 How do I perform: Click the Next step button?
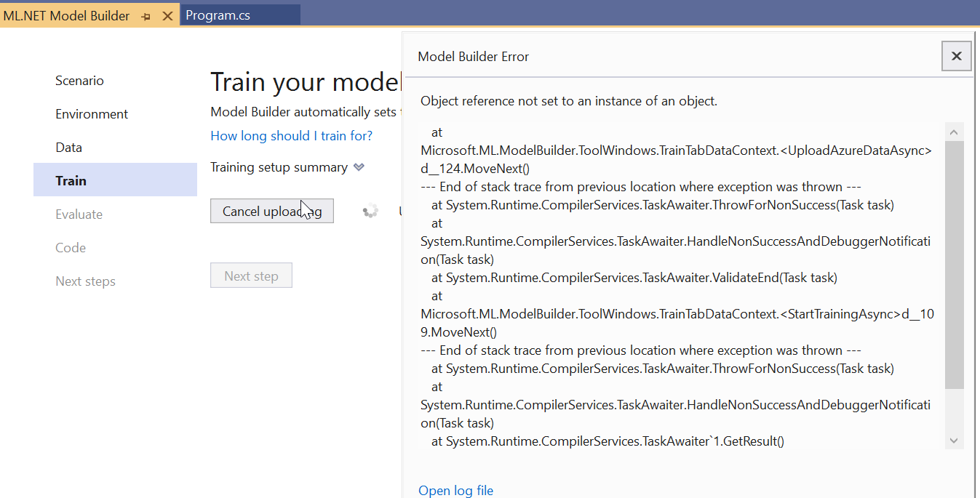[251, 275]
